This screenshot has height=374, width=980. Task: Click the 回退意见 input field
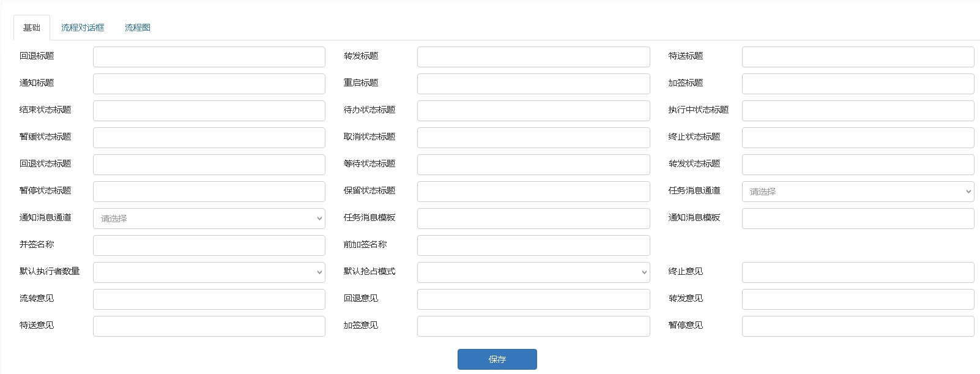pos(533,299)
